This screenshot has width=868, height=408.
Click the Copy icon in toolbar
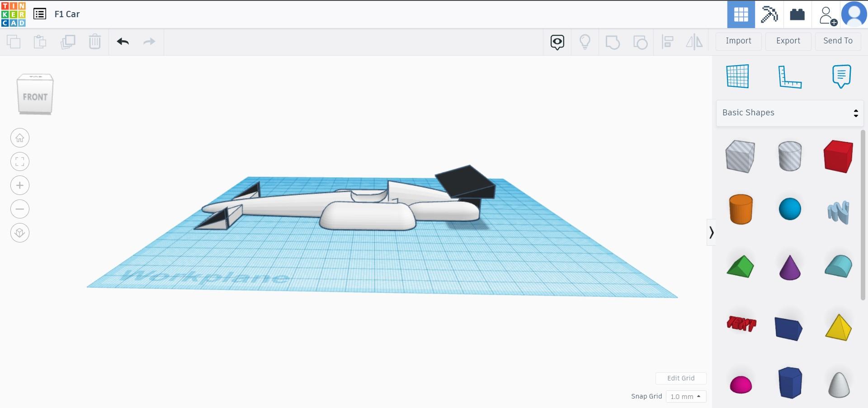pos(14,42)
